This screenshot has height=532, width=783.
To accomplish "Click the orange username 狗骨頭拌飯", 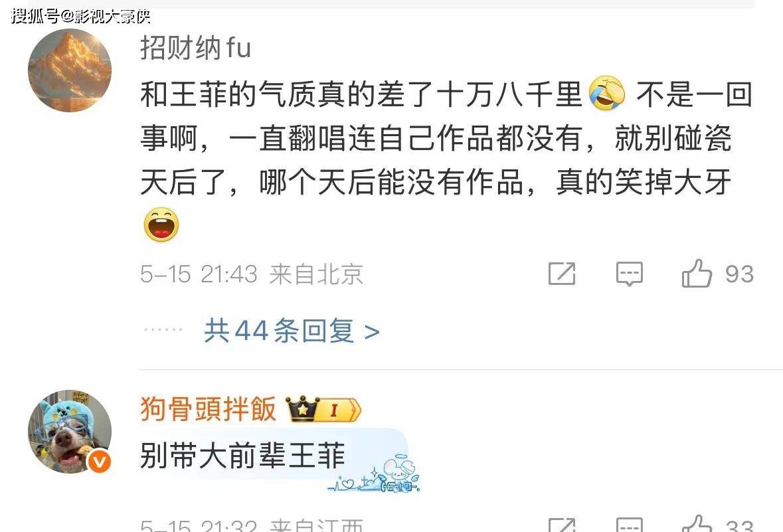I will (209, 409).
